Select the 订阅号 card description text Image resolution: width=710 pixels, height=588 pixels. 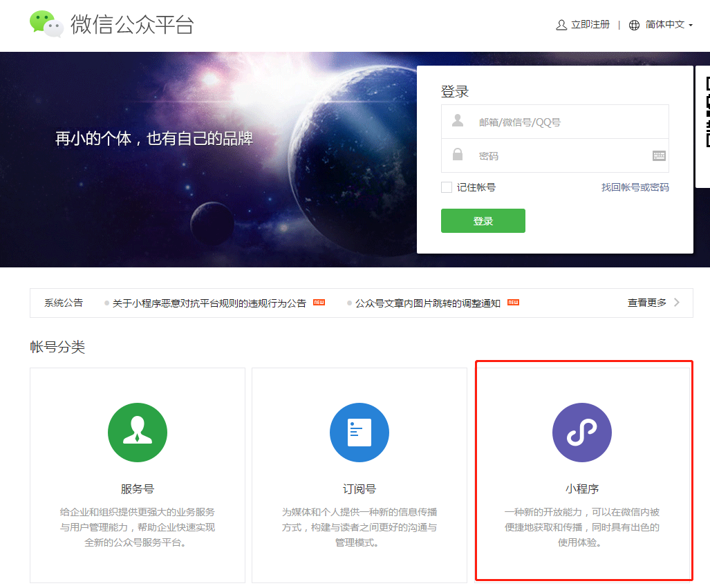tap(359, 527)
